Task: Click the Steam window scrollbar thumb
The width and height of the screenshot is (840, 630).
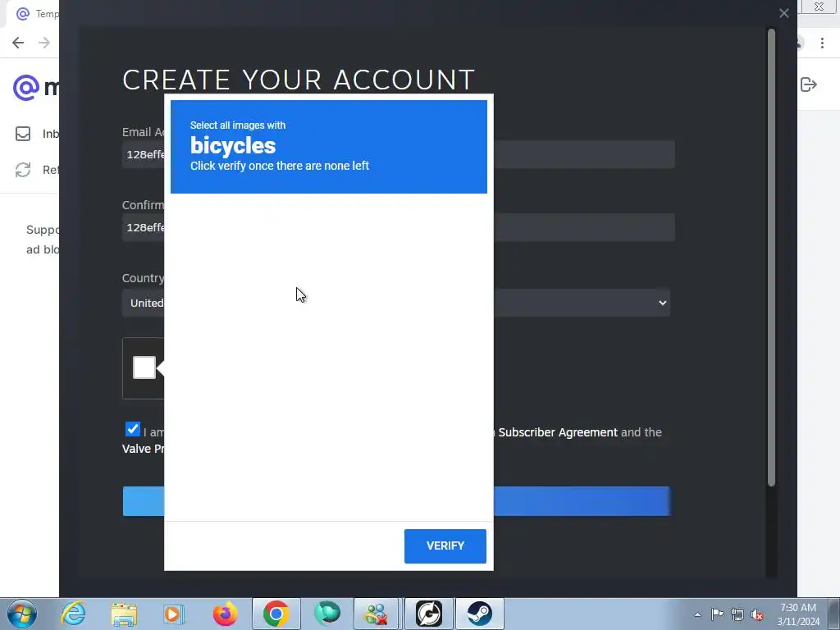Action: tap(771, 257)
